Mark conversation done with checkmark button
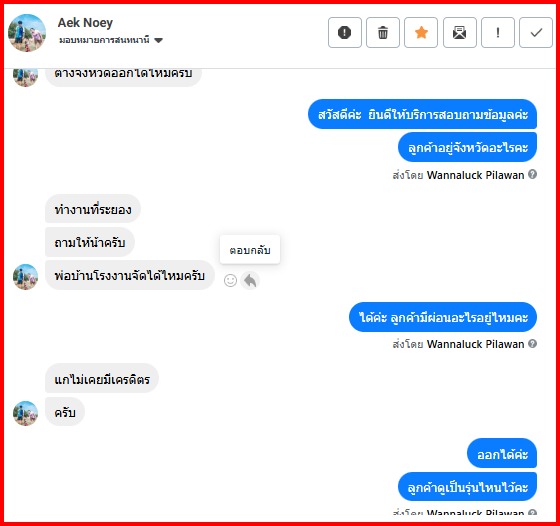 click(x=536, y=32)
